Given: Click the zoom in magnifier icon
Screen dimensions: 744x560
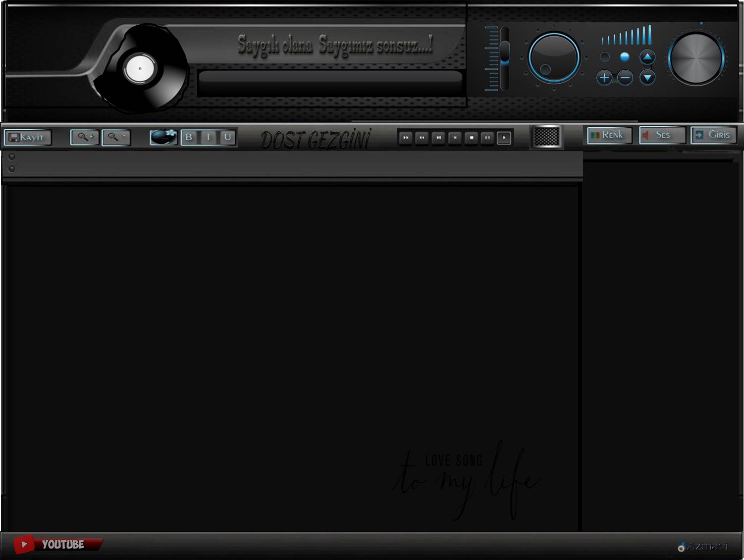Looking at the screenshot, I should tap(85, 137).
